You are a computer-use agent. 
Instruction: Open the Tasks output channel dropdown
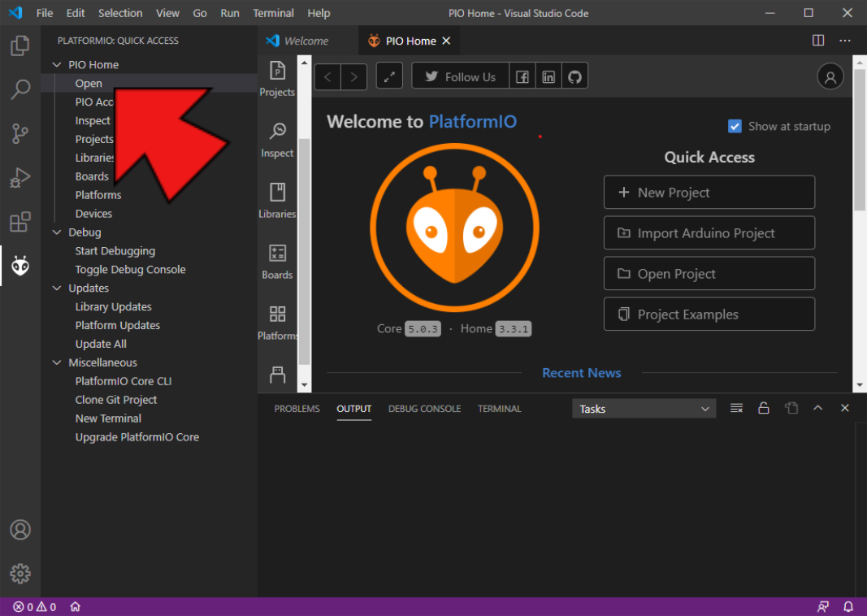coord(644,409)
